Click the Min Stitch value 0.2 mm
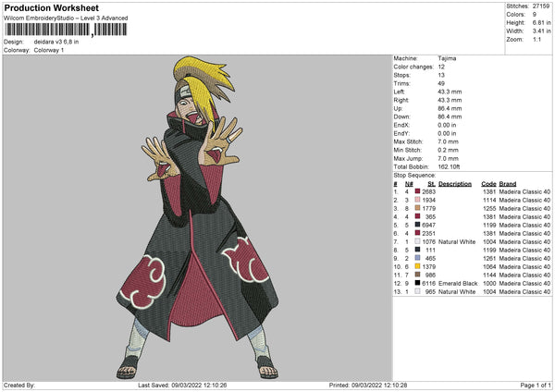The height and width of the screenshot is (392, 555). click(448, 150)
